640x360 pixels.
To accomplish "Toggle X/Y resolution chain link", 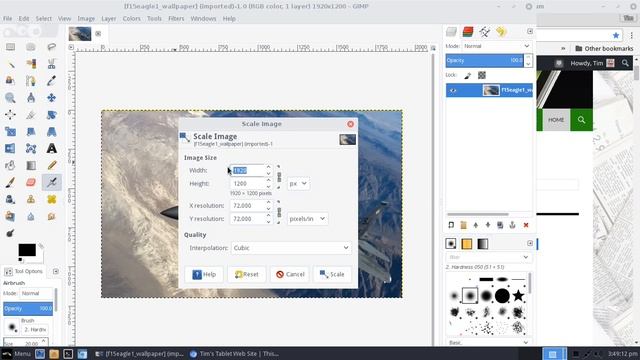I will (279, 212).
